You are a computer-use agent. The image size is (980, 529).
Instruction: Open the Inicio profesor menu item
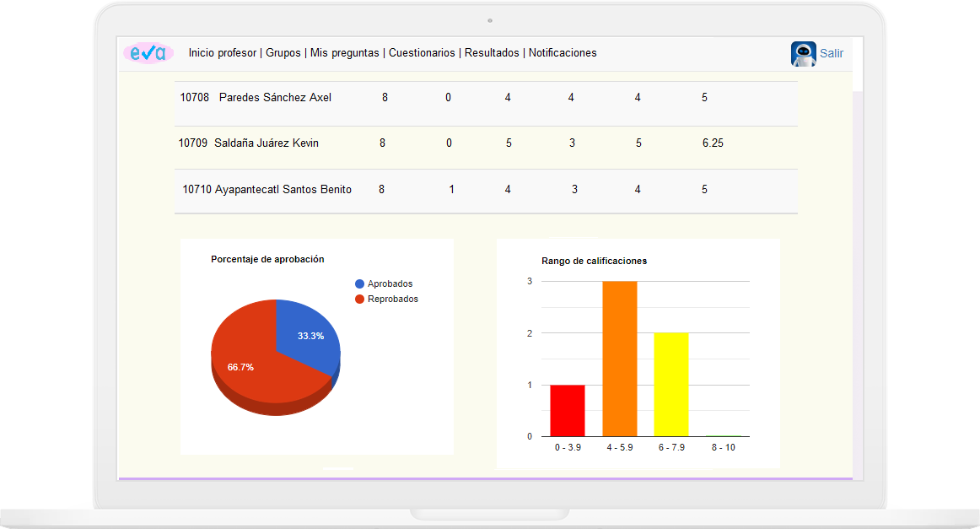[223, 53]
